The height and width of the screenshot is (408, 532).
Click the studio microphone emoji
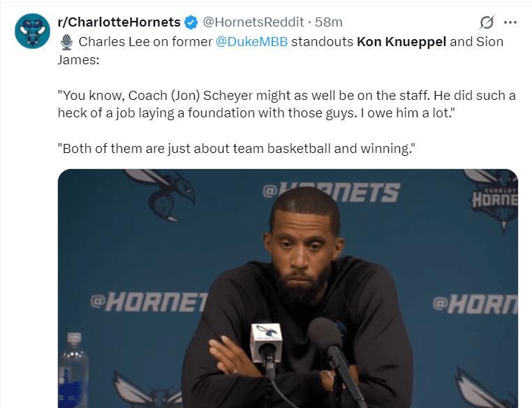[66, 42]
